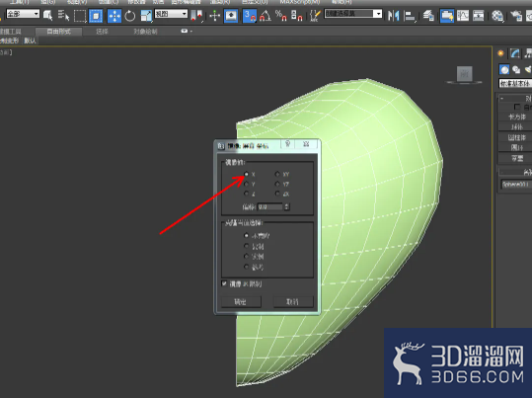This screenshot has height=398, width=532.
Task: Toggle the AutoGrid checkbox
Action: point(517,107)
